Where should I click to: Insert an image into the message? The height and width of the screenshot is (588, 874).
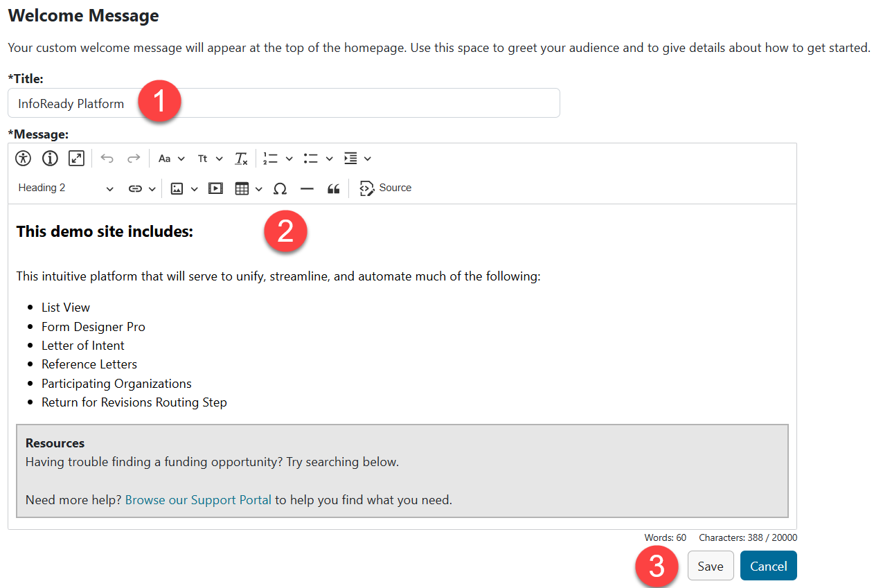177,188
